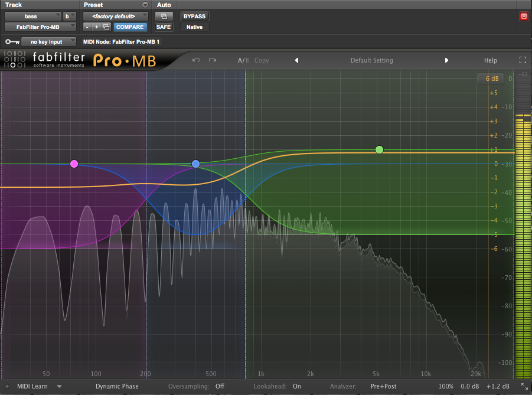
Task: Open the Help menu
Action: 490,60
